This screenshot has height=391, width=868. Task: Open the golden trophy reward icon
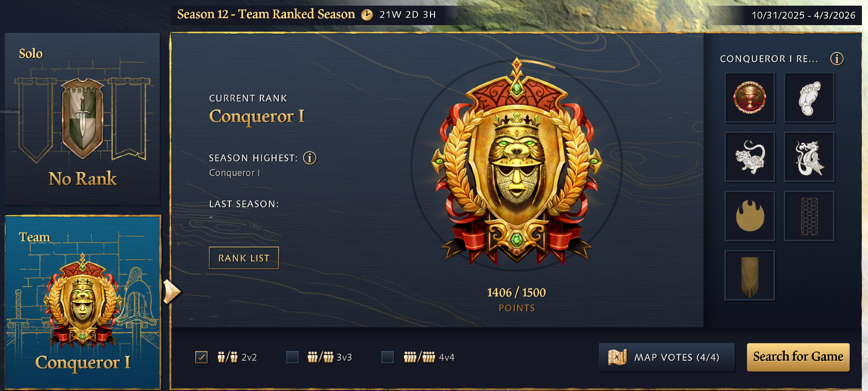coord(750,98)
